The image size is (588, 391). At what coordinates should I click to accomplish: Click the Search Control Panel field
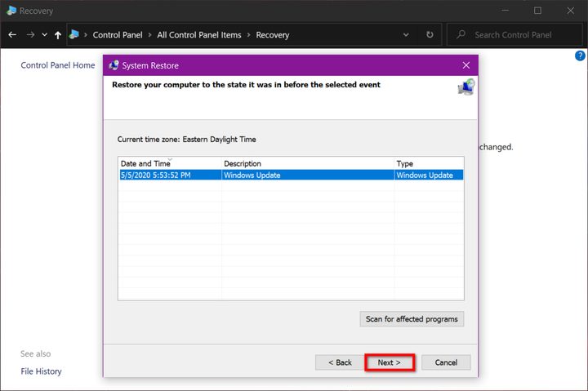click(514, 35)
